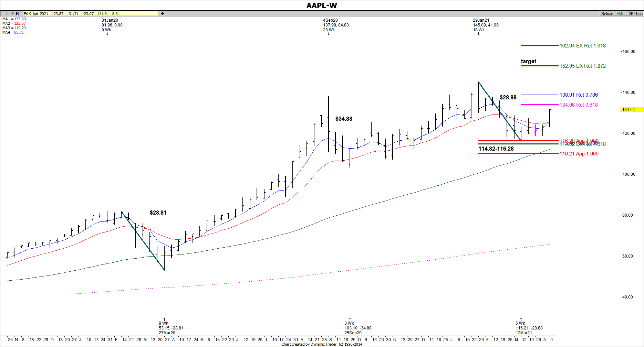The width and height of the screenshot is (644, 347).
Task: Click the F button in chart header
Action: point(13,14)
